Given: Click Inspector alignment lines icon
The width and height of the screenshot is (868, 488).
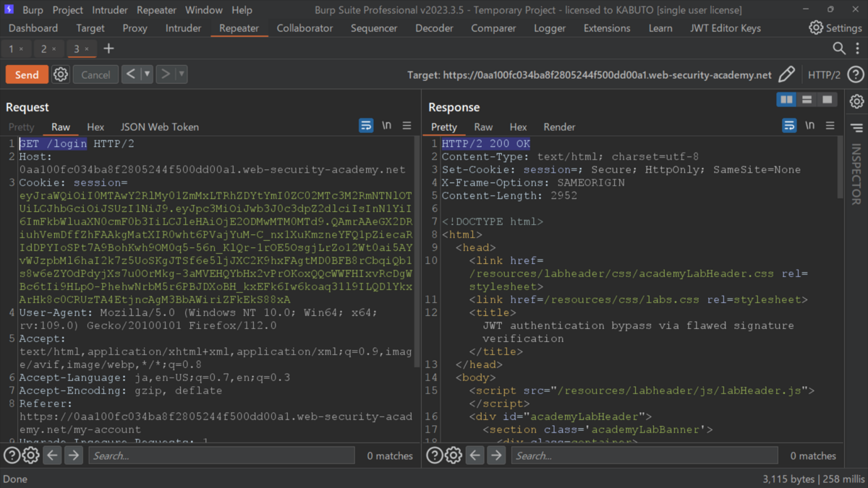Looking at the screenshot, I should (856, 128).
